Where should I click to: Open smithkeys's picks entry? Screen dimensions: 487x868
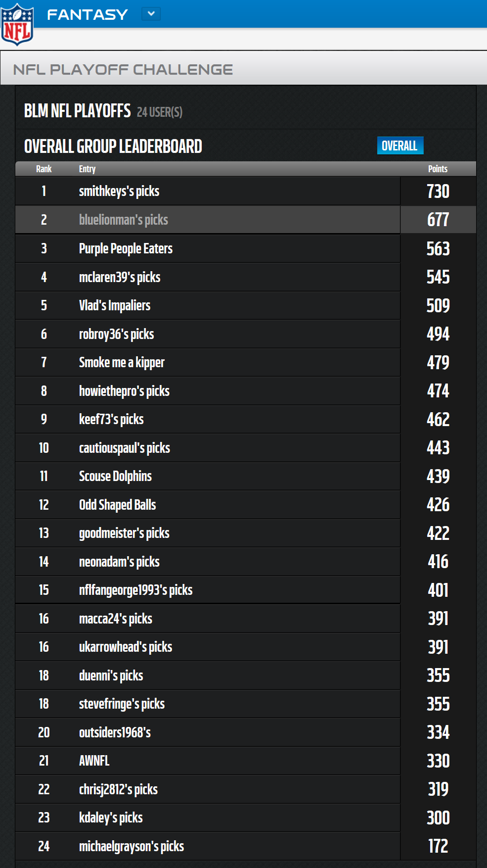coord(119,191)
